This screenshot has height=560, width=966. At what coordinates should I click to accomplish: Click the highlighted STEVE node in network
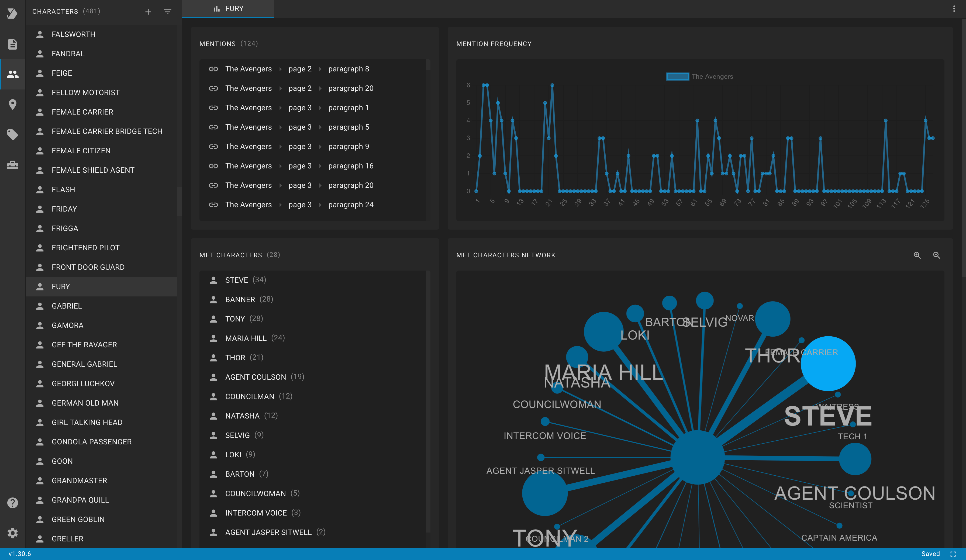click(828, 364)
